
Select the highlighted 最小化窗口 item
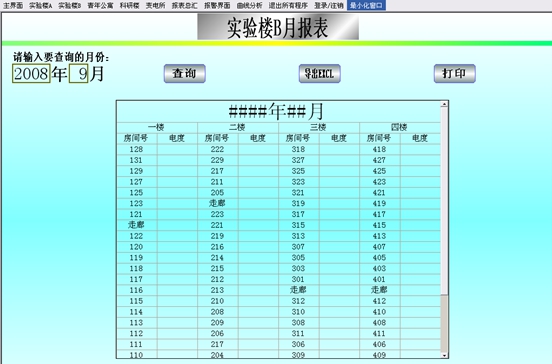click(366, 5)
